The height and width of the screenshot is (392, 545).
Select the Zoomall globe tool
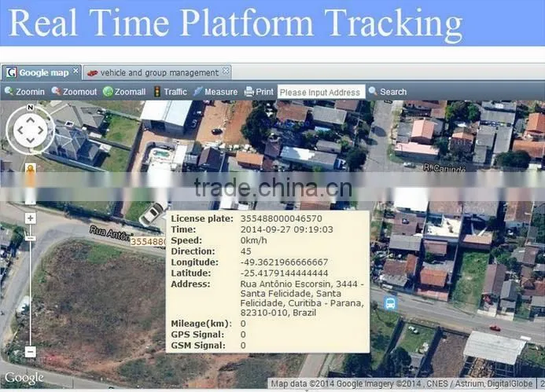[x=124, y=92]
